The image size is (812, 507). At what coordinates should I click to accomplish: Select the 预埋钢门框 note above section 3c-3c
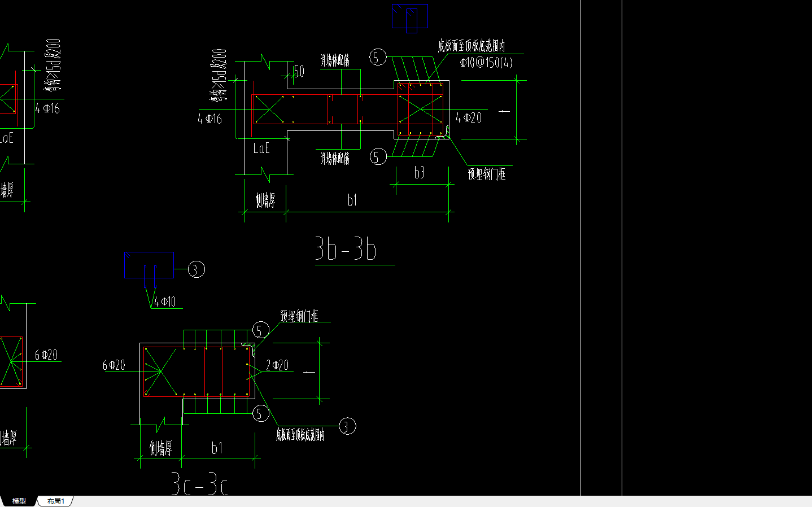click(x=300, y=316)
